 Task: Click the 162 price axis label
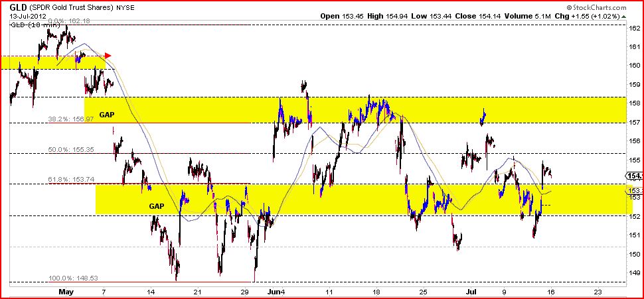coord(635,28)
